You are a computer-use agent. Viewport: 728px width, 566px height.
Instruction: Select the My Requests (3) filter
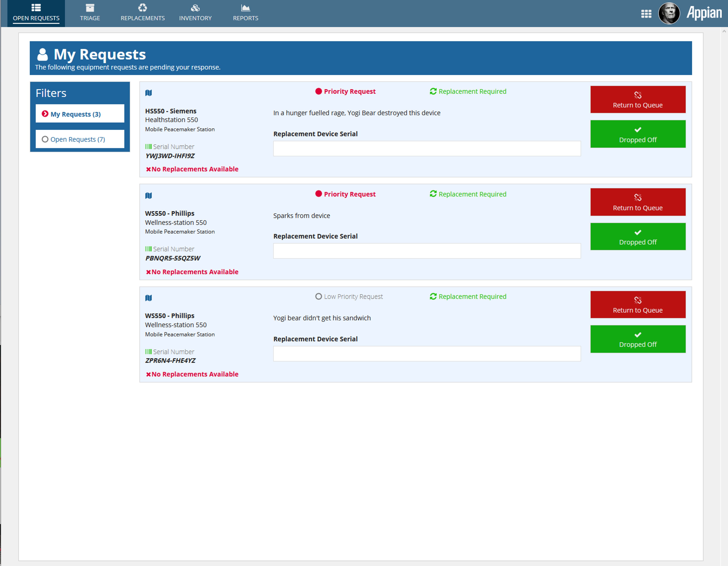80,114
